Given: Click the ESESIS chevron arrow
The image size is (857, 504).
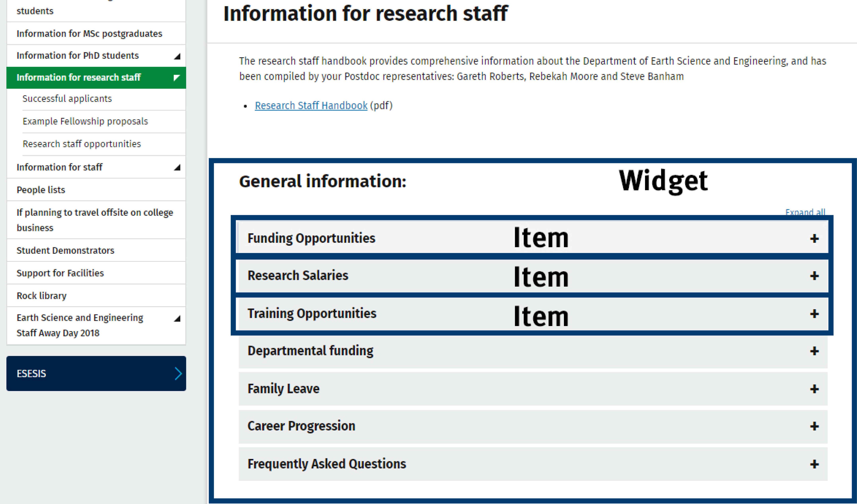Looking at the screenshot, I should click(x=178, y=373).
